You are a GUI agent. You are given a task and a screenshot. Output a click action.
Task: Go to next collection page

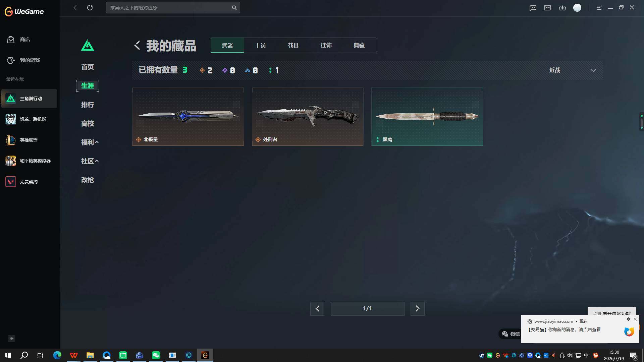point(418,309)
